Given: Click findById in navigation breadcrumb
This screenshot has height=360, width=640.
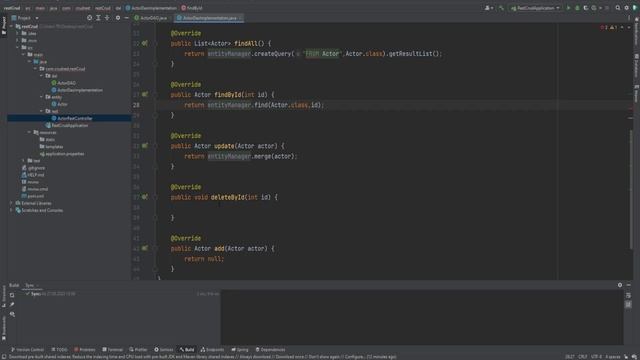Looking at the screenshot, I should (x=192, y=8).
